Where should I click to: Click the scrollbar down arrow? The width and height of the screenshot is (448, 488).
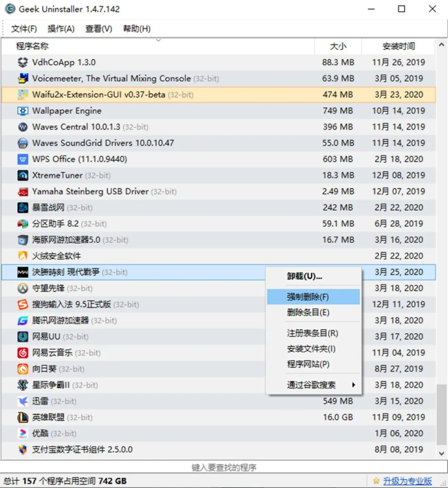pos(441,454)
